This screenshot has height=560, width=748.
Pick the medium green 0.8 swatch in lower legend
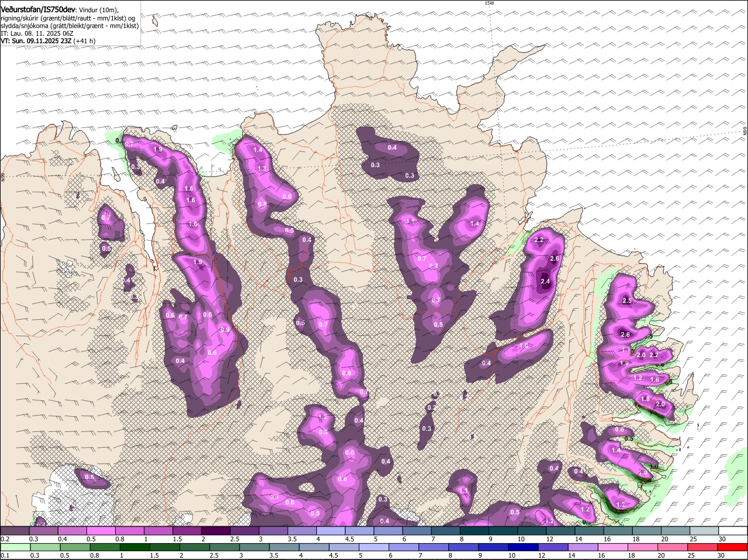click(105, 547)
